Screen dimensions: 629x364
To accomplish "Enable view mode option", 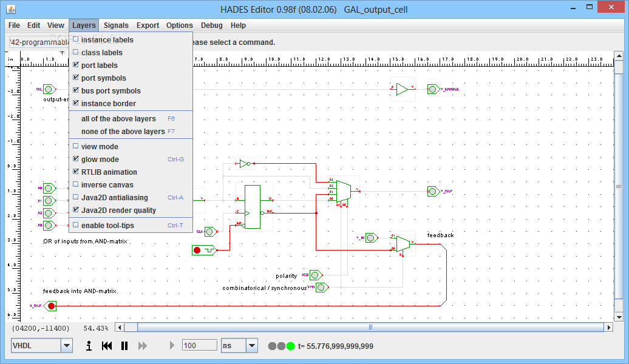I will [x=131, y=147].
